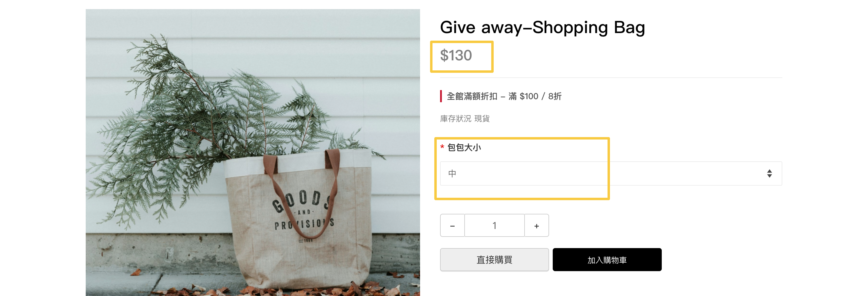Click the 現貨 in-stock text
Image resolution: width=868 pixels, height=296 pixels.
(482, 119)
